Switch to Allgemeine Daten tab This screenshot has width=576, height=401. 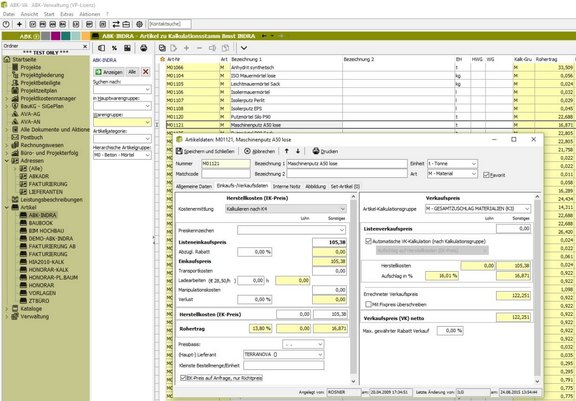[x=194, y=186]
